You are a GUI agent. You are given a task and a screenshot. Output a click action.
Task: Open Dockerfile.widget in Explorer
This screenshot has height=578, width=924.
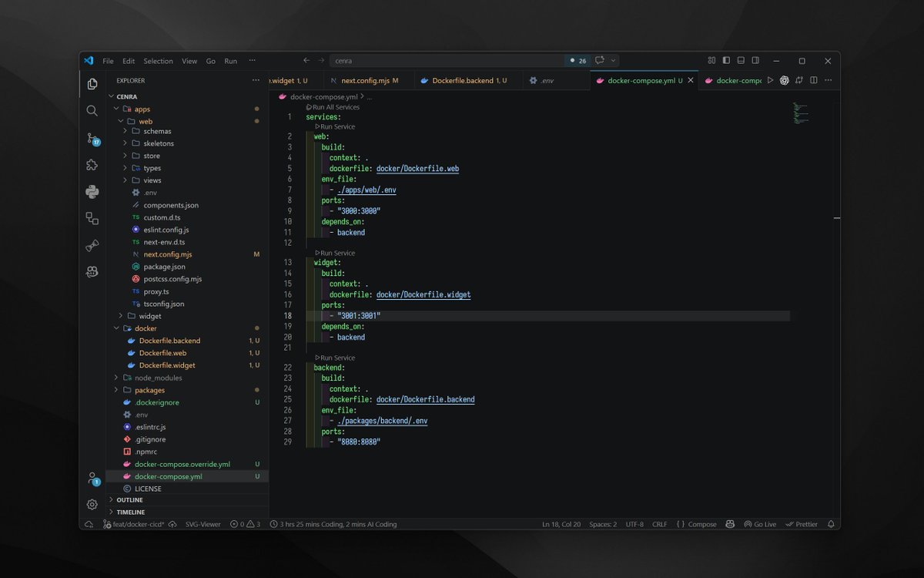(167, 365)
